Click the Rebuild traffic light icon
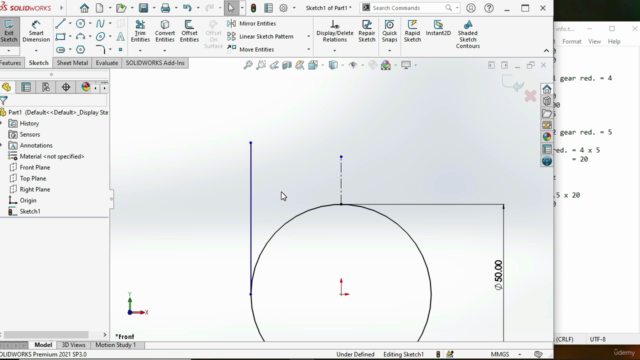This screenshot has width=640, height=360. point(253,8)
